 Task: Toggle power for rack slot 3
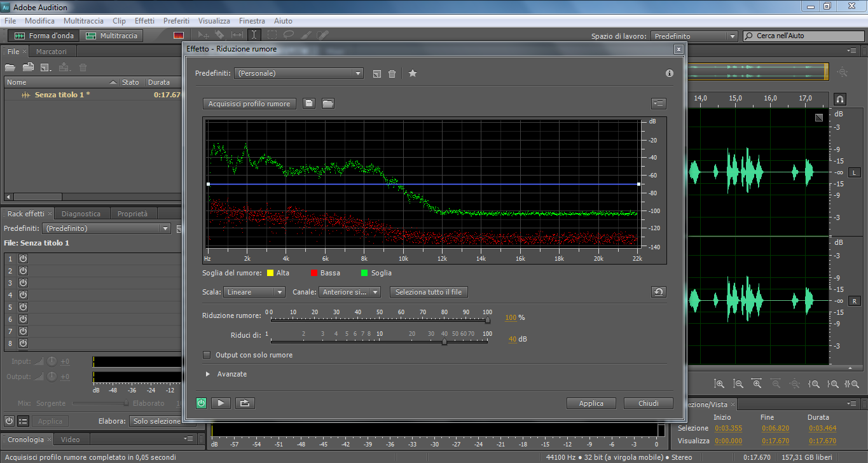(x=23, y=283)
